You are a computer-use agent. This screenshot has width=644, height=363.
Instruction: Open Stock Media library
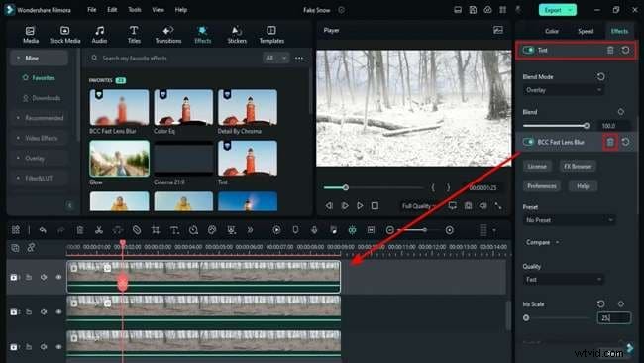[x=64, y=35]
